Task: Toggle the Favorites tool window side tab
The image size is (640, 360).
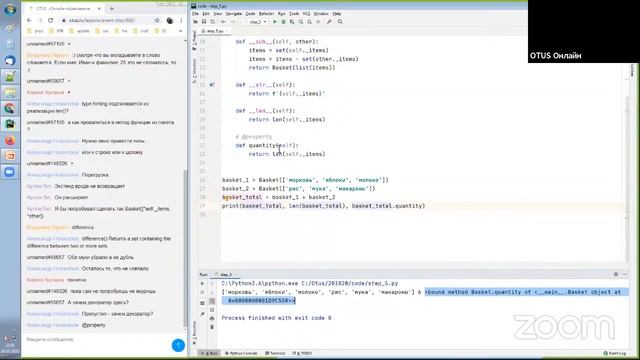Action: click(x=194, y=332)
